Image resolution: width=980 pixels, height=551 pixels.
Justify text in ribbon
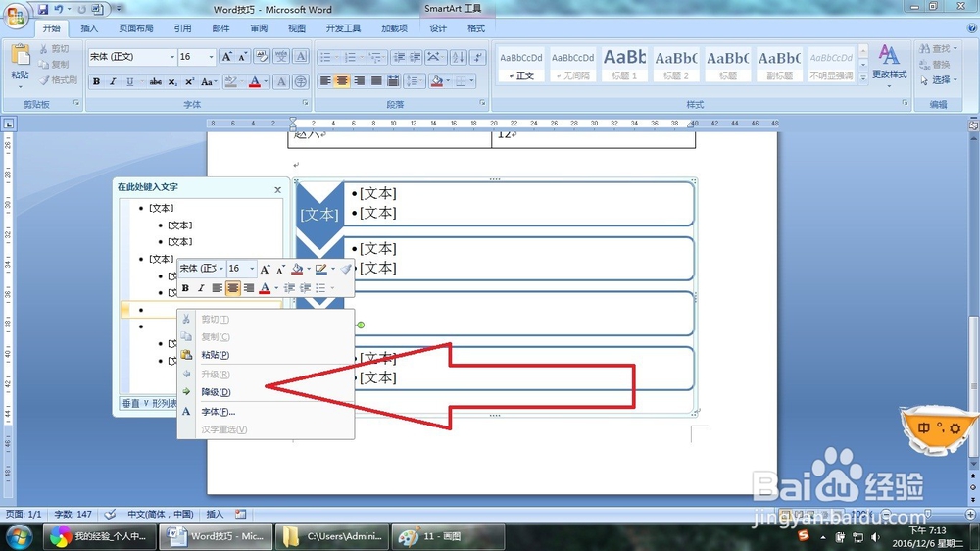pyautogui.click(x=375, y=81)
